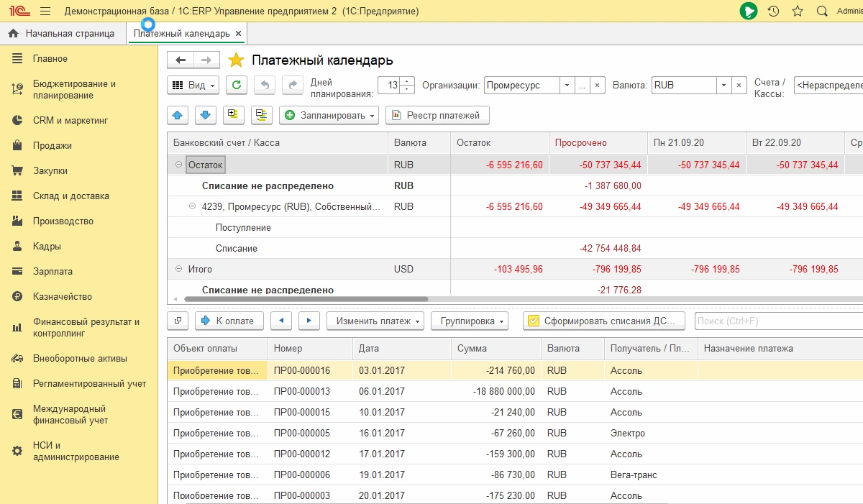The width and height of the screenshot is (863, 504).
Task: Click the green play icon at top
Action: (x=749, y=12)
